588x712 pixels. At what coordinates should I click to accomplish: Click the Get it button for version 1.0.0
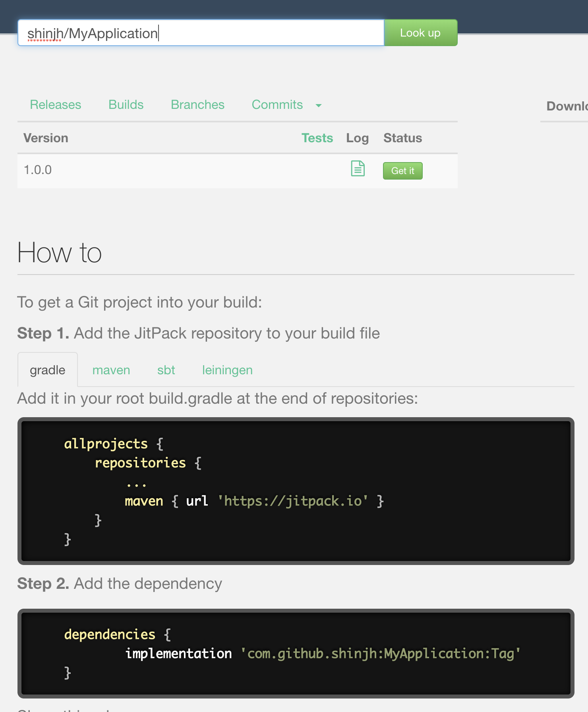[402, 171]
